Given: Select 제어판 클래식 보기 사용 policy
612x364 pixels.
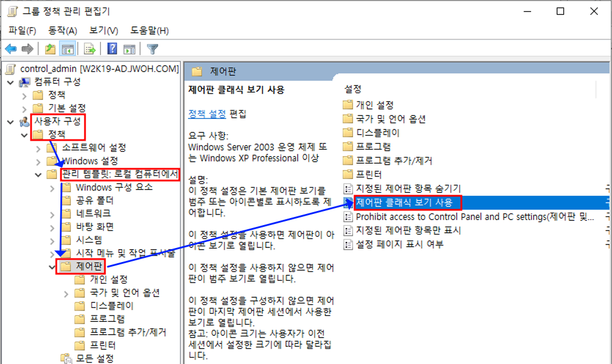Looking at the screenshot, I should click(x=404, y=202).
